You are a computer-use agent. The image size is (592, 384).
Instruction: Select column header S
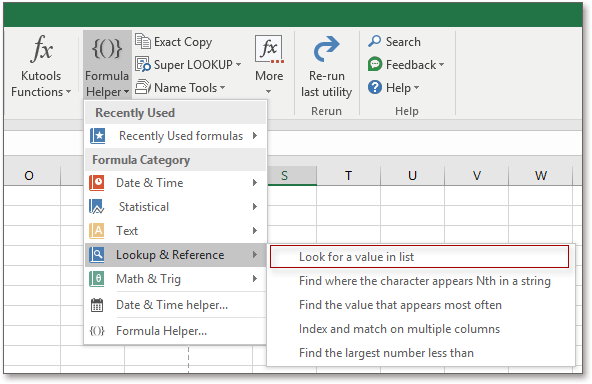click(x=284, y=176)
